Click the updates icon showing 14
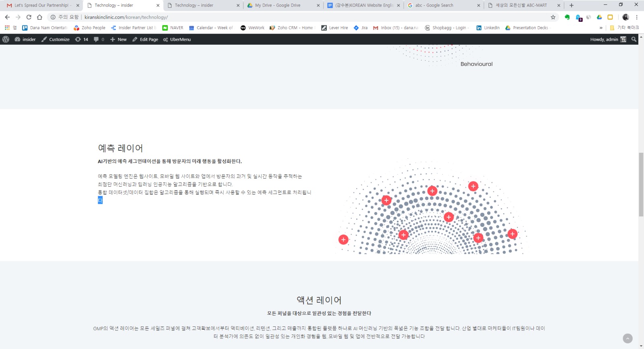 click(81, 39)
